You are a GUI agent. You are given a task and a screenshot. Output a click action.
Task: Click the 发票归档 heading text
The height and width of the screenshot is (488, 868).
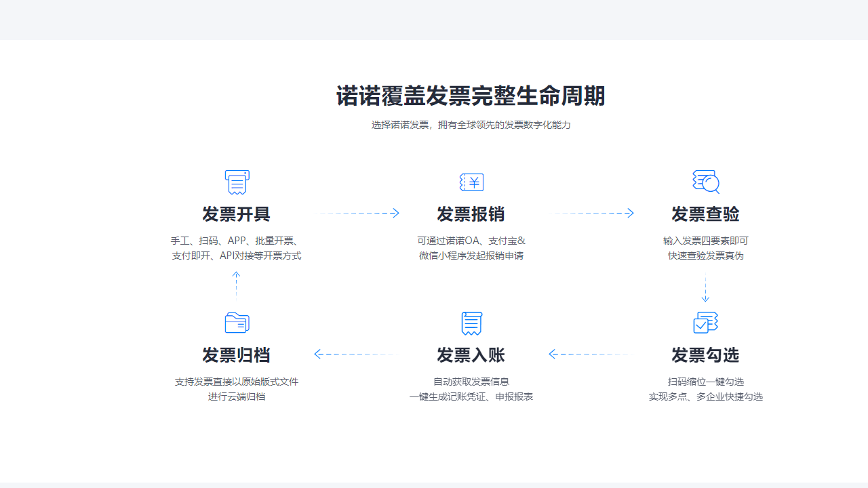(237, 354)
